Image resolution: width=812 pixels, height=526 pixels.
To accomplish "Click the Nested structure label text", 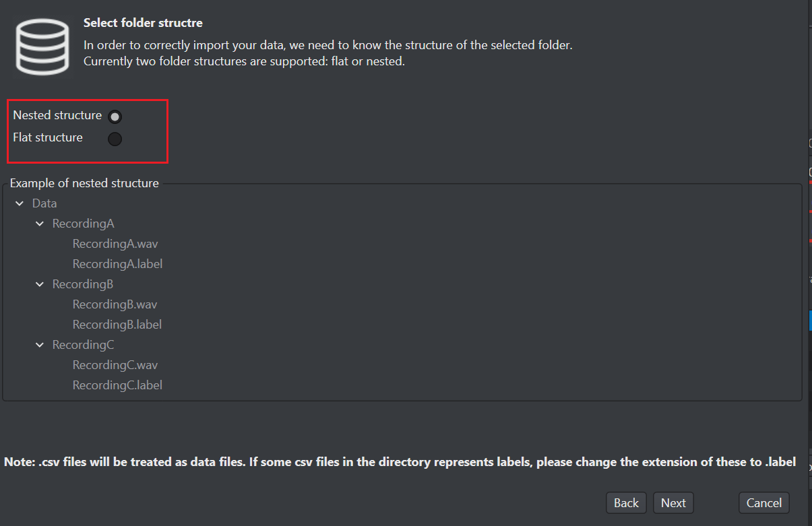I will (57, 115).
